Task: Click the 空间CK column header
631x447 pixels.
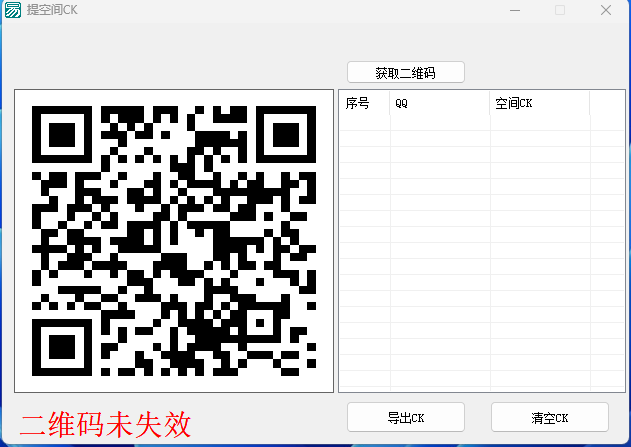Action: click(539, 103)
